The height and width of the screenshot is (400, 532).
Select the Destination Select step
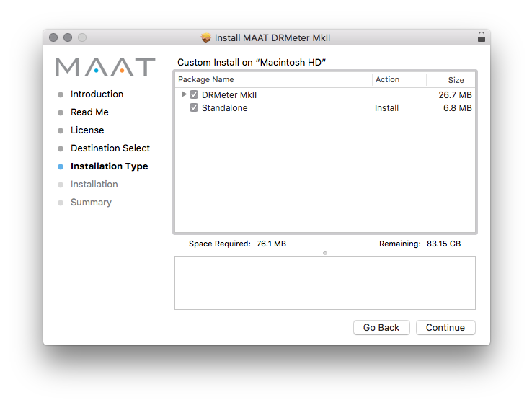pos(110,148)
